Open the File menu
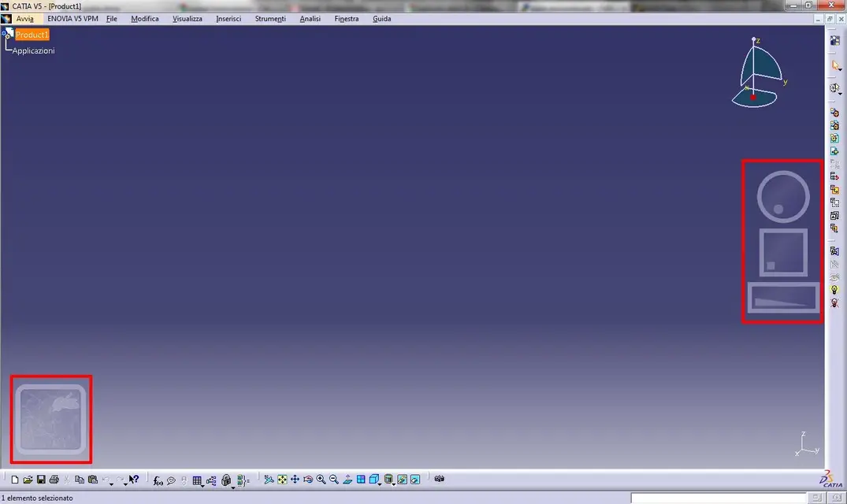Viewport: 847px width, 504px height. pyautogui.click(x=112, y=19)
